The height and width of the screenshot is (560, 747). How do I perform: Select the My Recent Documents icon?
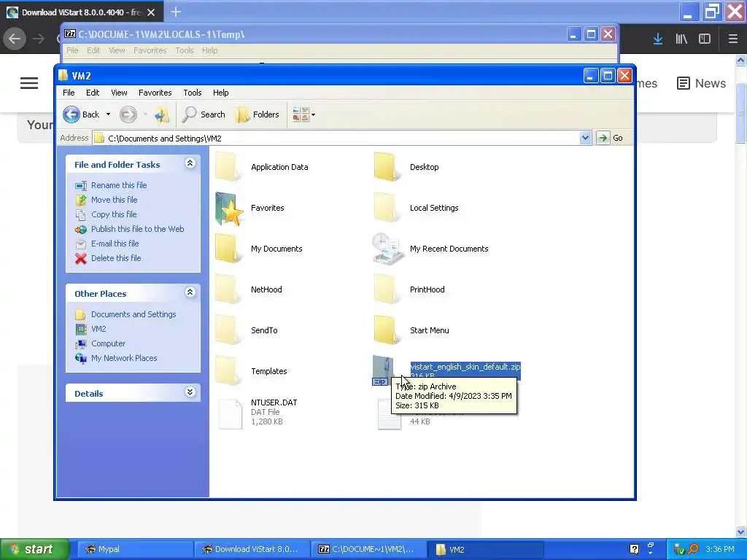387,248
